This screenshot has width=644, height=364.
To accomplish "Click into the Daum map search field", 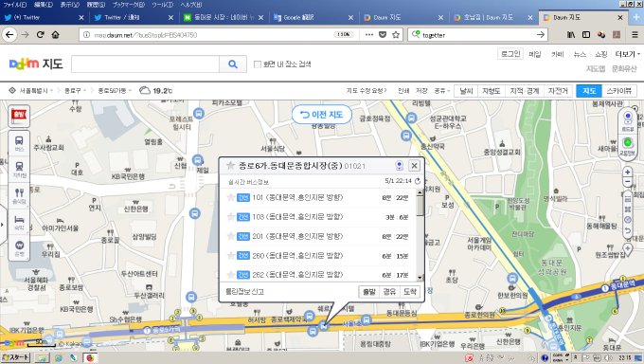I will point(146,64).
